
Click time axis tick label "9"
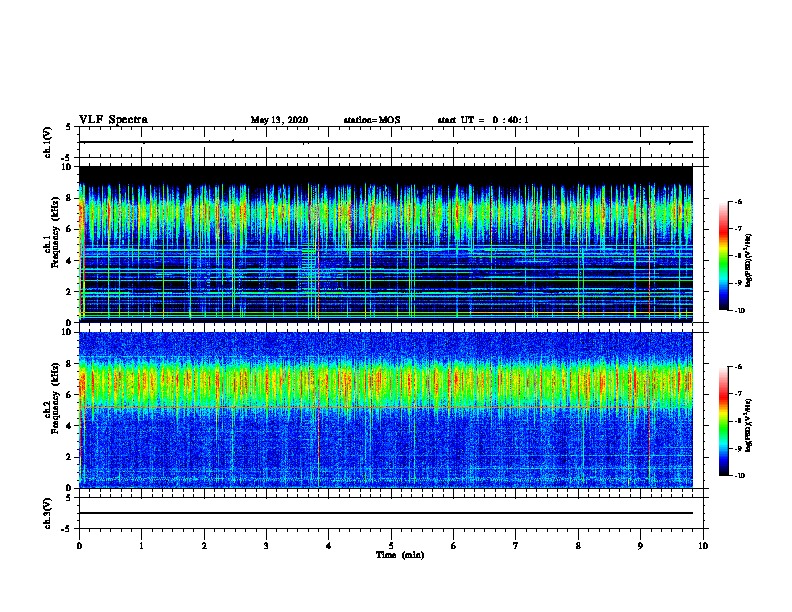coord(640,546)
